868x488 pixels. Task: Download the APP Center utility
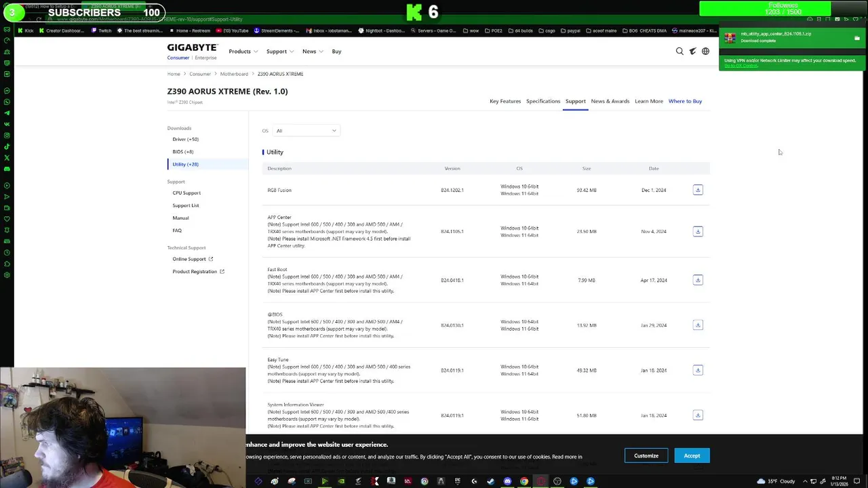698,232
